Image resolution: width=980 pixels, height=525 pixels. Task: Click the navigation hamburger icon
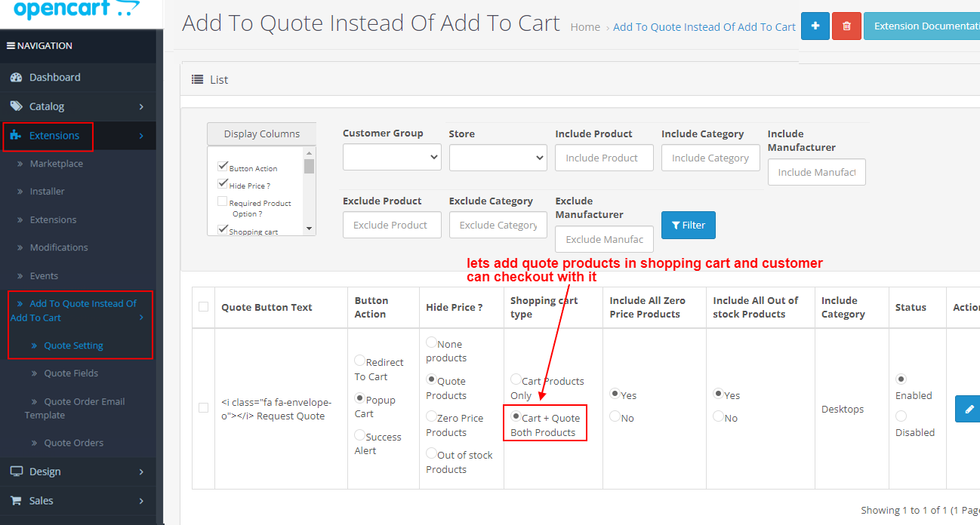click(11, 46)
